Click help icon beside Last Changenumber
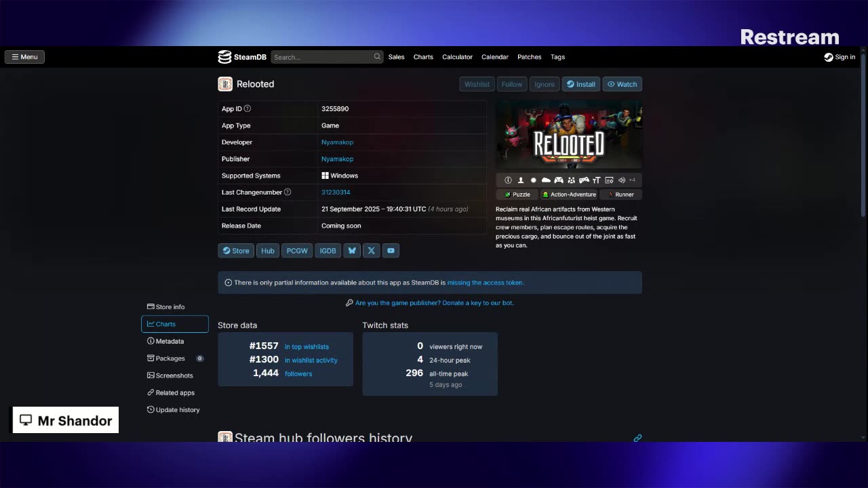Image resolution: width=868 pixels, height=488 pixels. 288,192
